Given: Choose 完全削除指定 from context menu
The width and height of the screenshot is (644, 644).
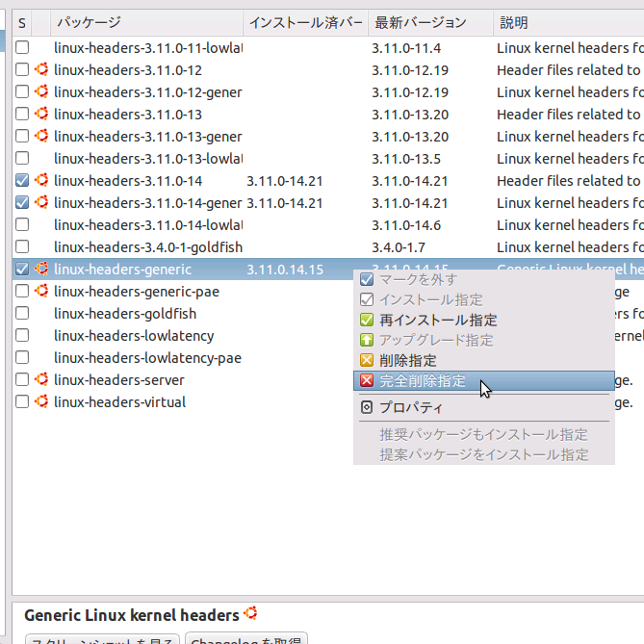Looking at the screenshot, I should [484, 381].
